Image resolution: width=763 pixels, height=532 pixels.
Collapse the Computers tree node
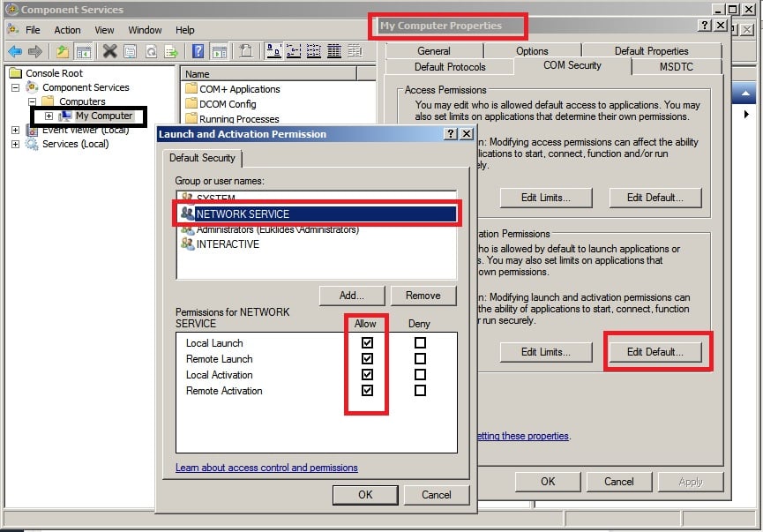tap(32, 101)
